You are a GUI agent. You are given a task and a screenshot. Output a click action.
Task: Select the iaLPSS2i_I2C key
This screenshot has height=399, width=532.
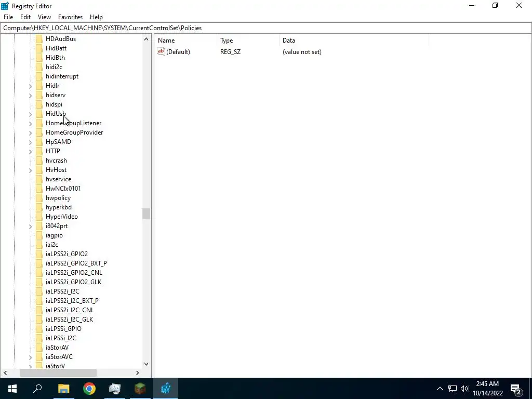[62, 291]
